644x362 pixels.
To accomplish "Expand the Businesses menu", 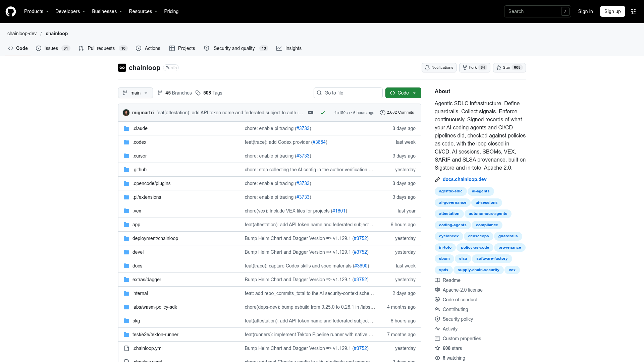I will coord(107,11).
